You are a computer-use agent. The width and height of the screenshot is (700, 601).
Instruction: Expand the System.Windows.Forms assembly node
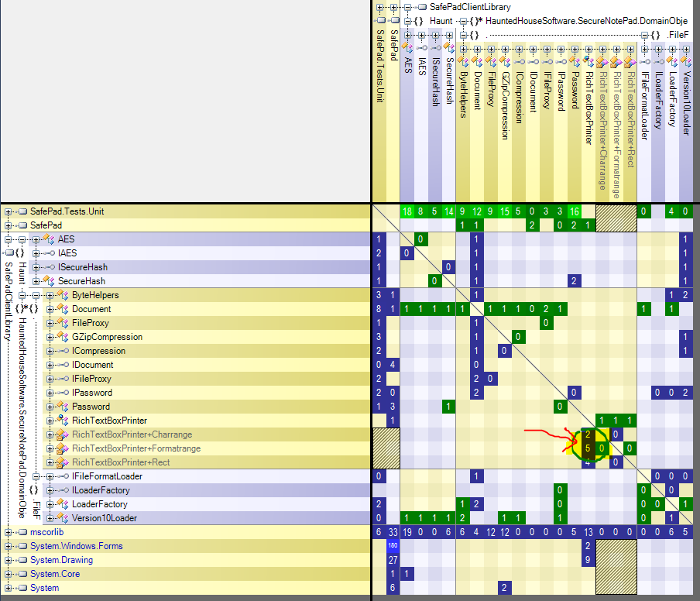pyautogui.click(x=9, y=546)
